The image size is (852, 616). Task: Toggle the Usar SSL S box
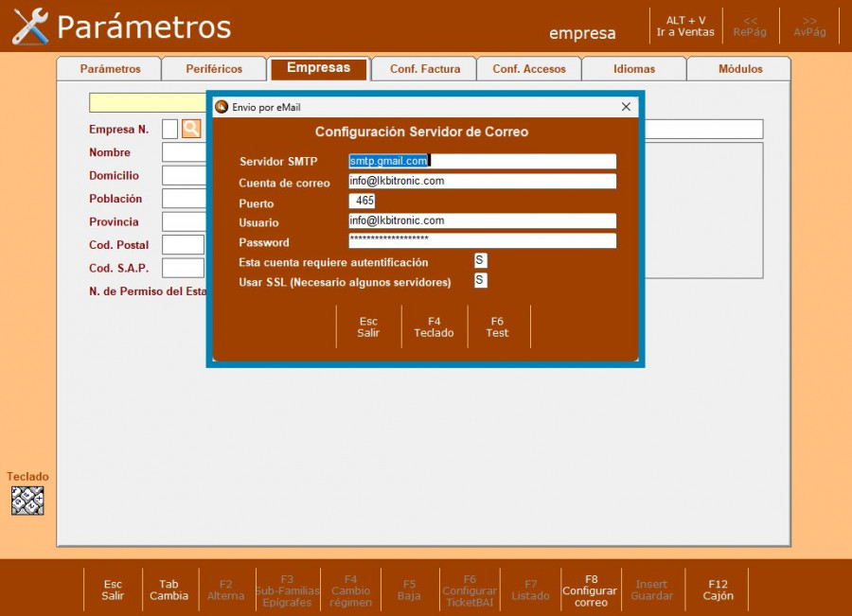click(480, 281)
